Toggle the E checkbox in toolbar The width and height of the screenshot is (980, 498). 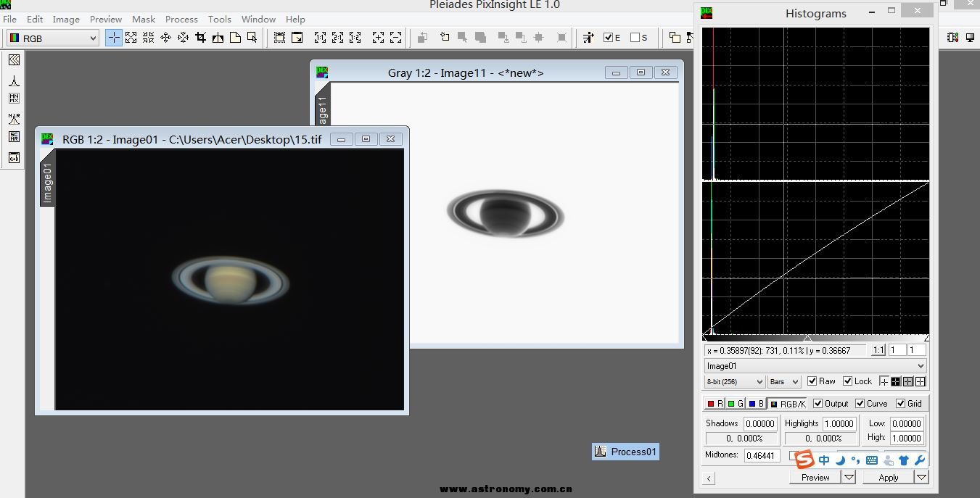(x=609, y=38)
